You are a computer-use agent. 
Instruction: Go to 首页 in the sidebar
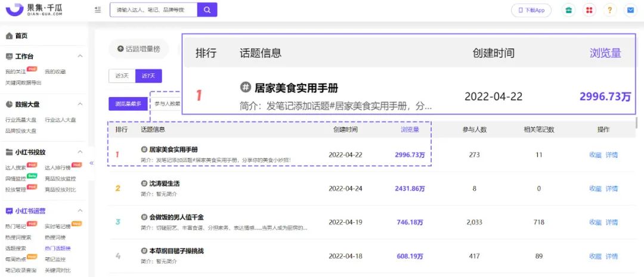tap(21, 36)
